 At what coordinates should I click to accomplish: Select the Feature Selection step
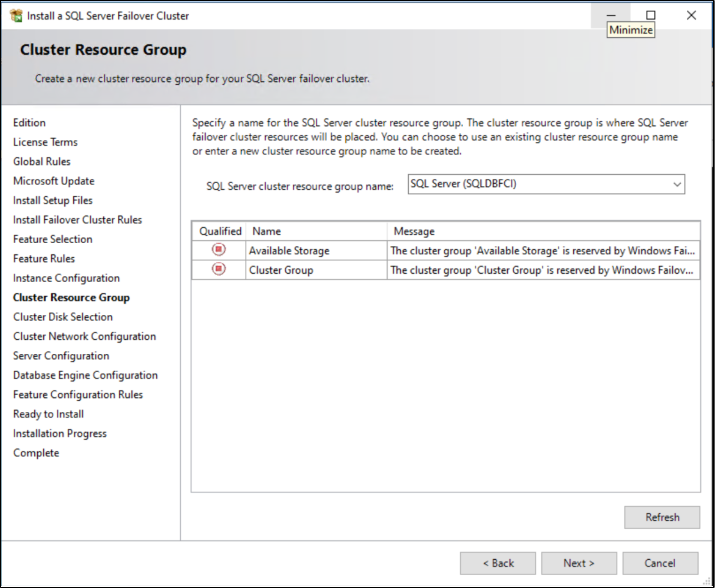pos(53,239)
